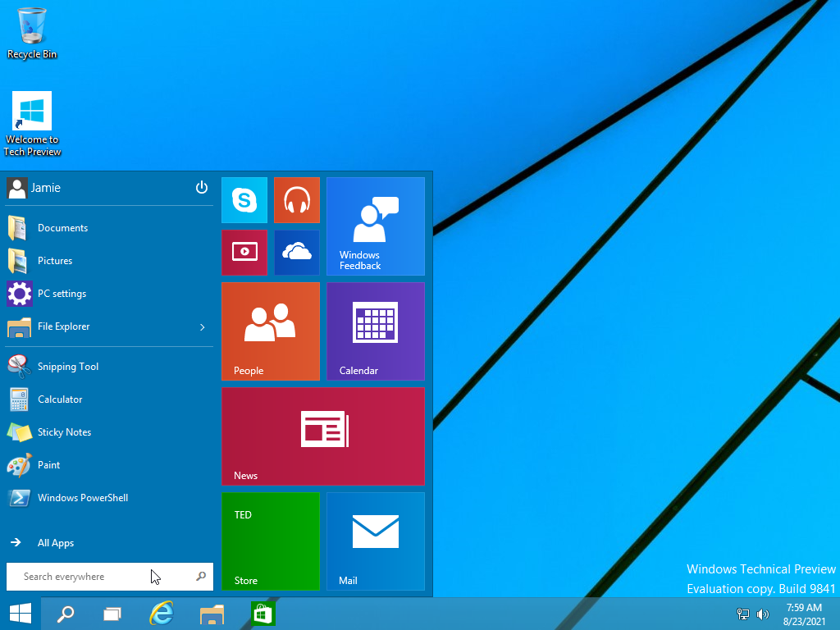Open PC settings

pos(109,294)
